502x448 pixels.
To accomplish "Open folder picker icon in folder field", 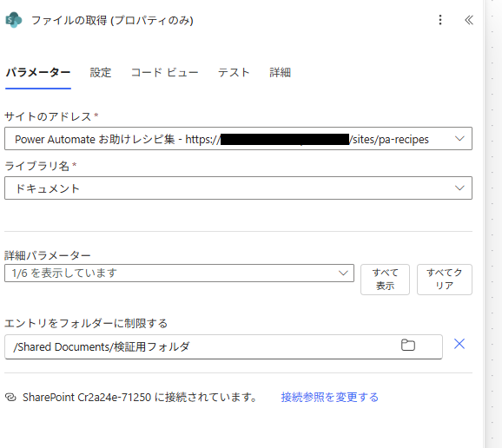I will tap(408, 346).
